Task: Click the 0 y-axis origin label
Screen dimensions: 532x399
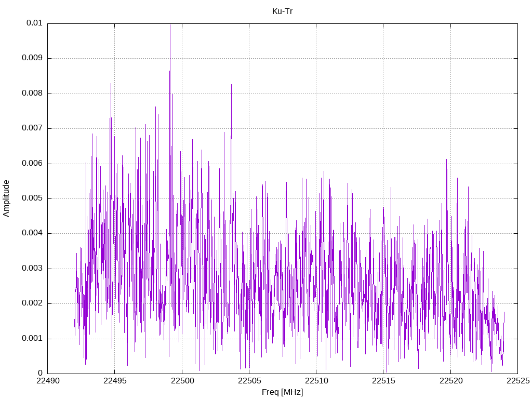Action: coord(40,373)
